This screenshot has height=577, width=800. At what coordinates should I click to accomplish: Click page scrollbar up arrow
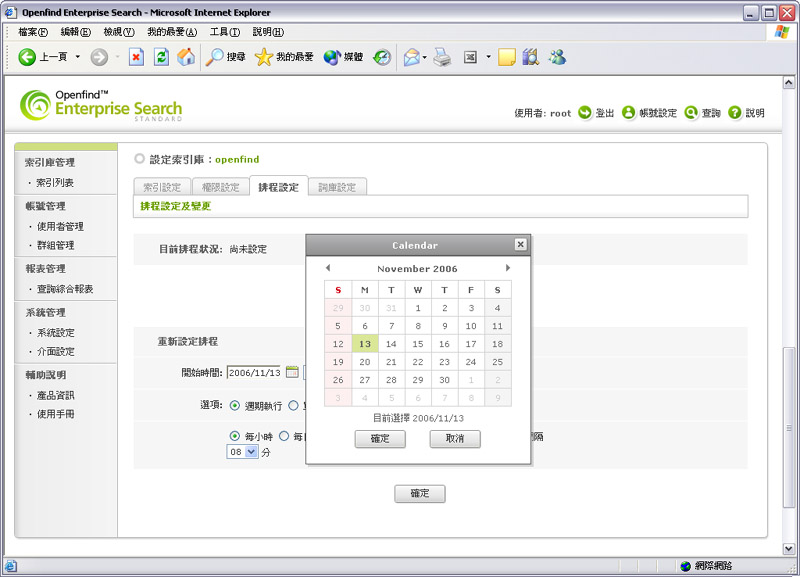click(x=789, y=83)
